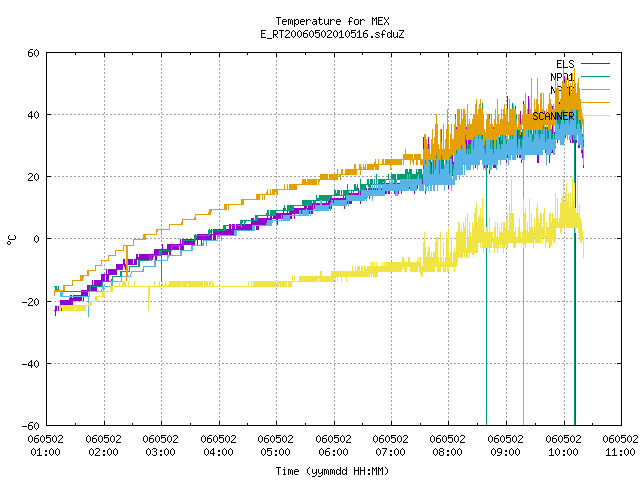
Task: Click the y-axis tick label 40
Action: (x=33, y=115)
